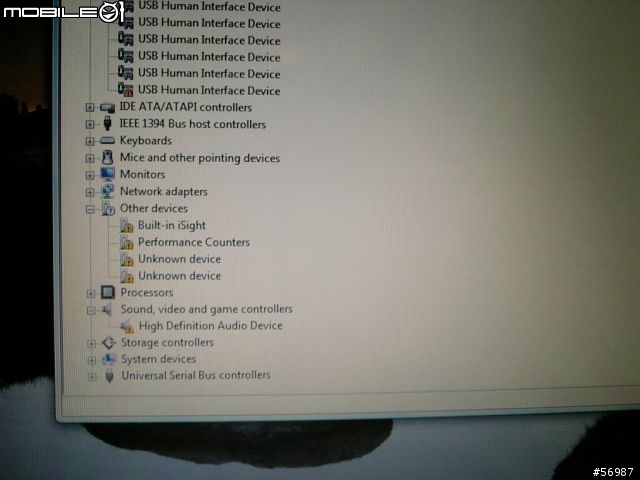Click the Universal Serial Bus controllers plug icon
The image size is (640, 480).
pos(109,375)
